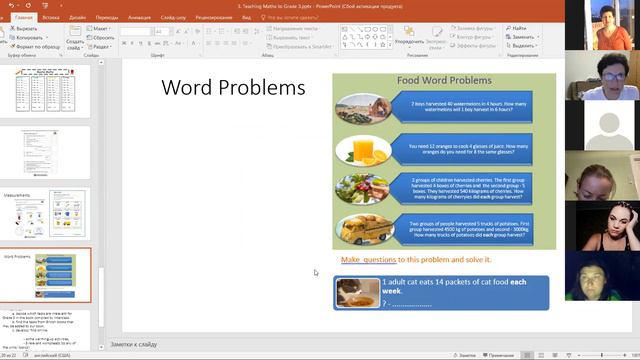Toggle strikethrough formatting
This screenshot has height=360, width=640.
coord(158,43)
